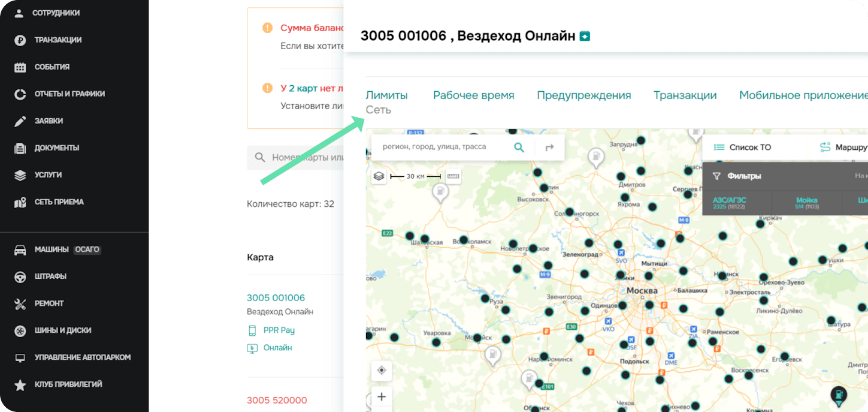Go to Сеть приема in sidebar
Screen dimensions: 868x412
tap(59, 202)
